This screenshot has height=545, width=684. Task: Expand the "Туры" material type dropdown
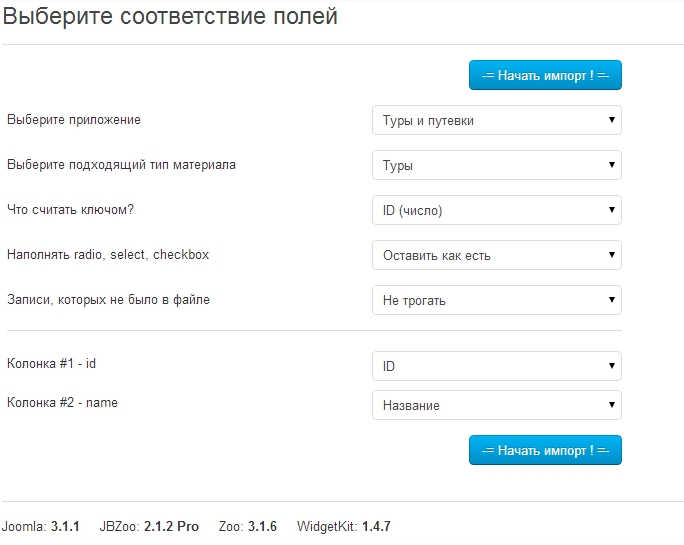497,165
